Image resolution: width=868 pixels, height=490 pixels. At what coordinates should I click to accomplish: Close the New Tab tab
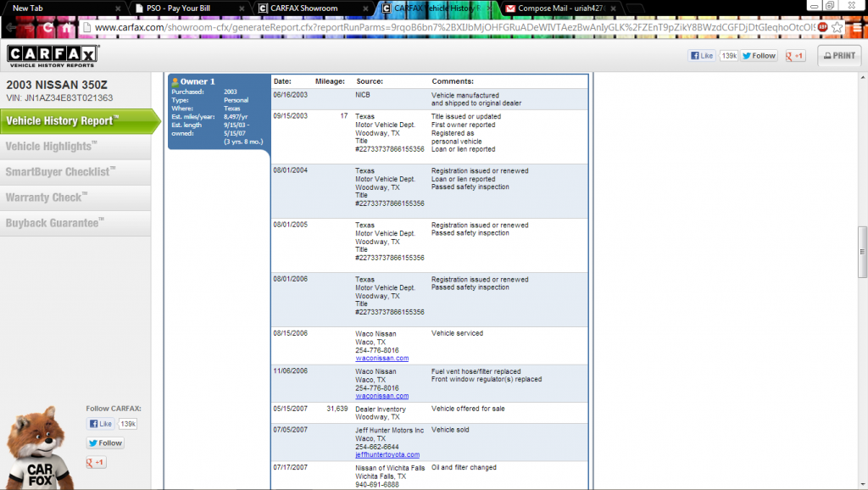tap(118, 8)
